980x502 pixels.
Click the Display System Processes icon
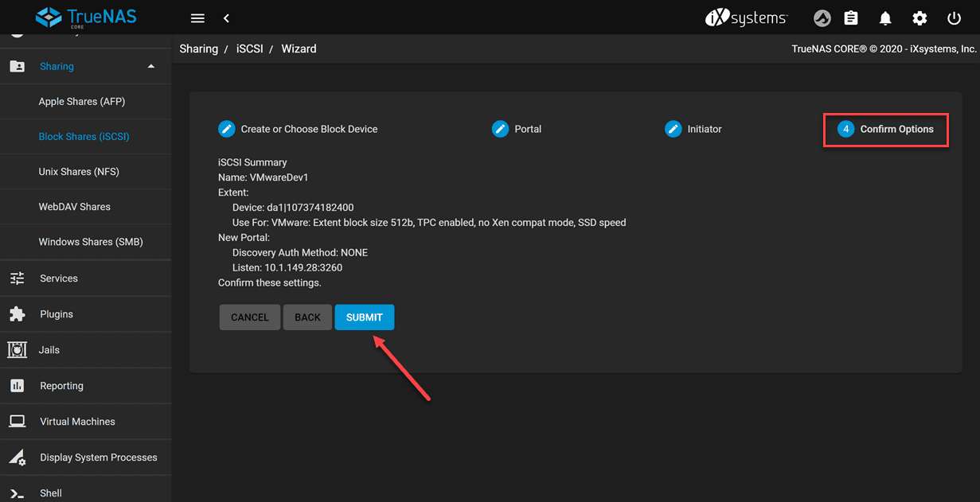pos(17,457)
